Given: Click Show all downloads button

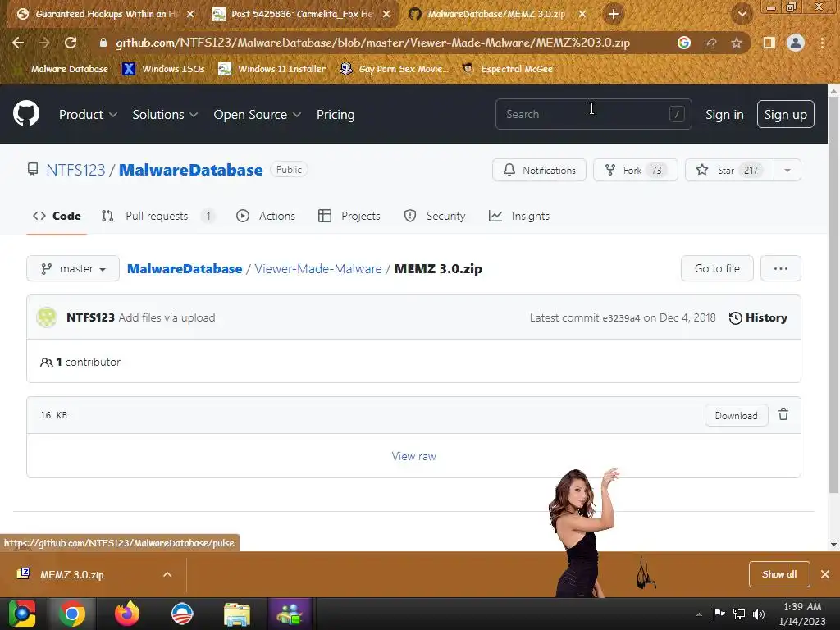Looking at the screenshot, I should [779, 574].
